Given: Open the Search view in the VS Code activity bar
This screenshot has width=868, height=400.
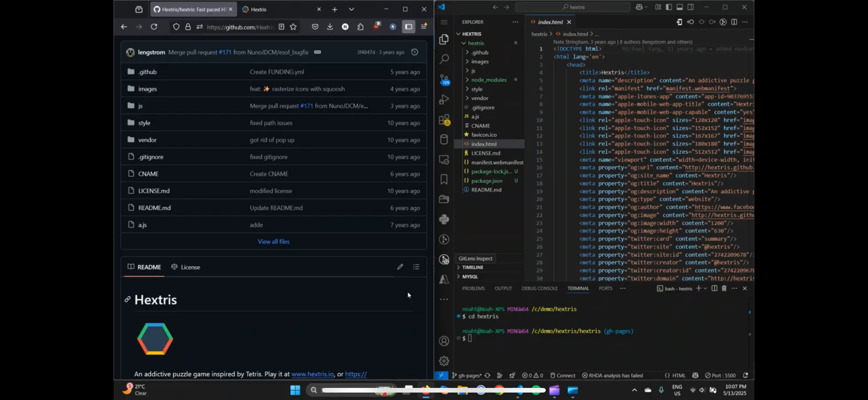Looking at the screenshot, I should pos(444,59).
